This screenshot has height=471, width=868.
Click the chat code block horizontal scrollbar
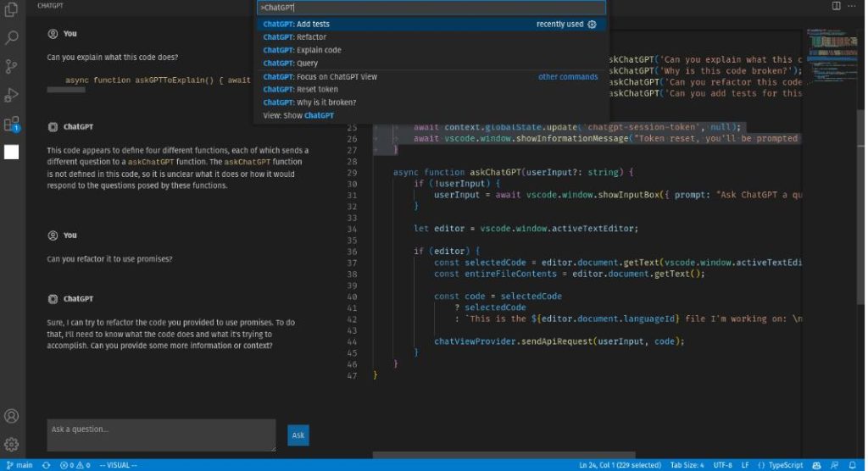tap(66, 90)
